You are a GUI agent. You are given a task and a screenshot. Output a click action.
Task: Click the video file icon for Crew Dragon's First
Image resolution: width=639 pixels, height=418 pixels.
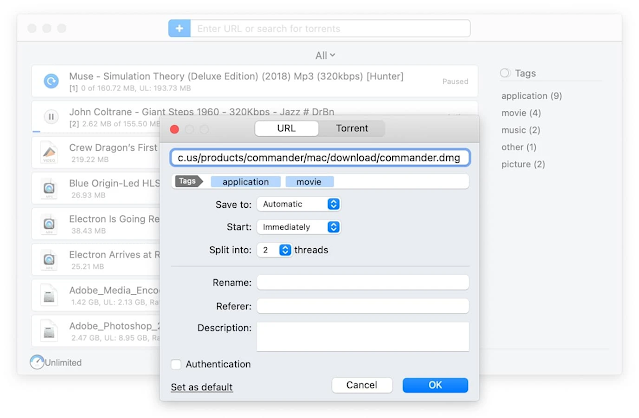[49, 152]
